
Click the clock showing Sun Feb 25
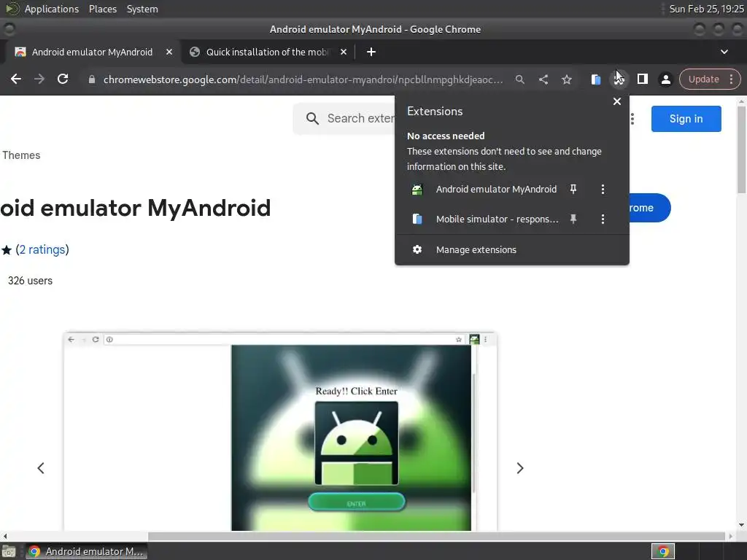pos(706,9)
